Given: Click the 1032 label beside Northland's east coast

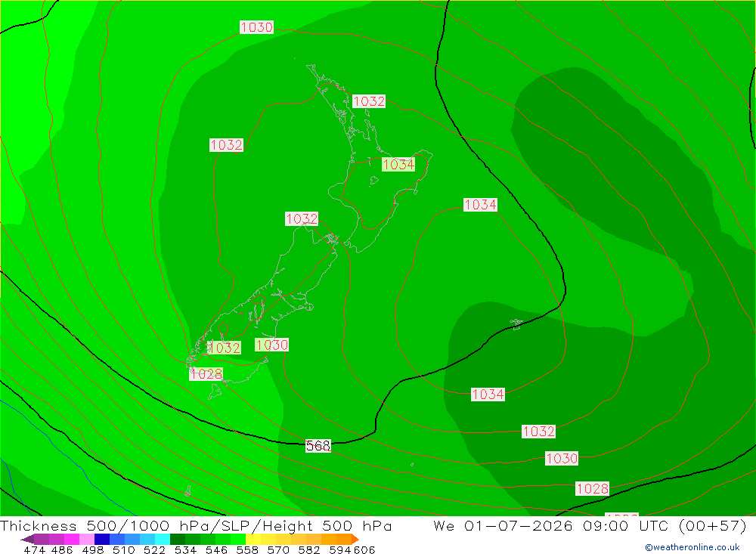Looking at the screenshot, I should point(369,101).
